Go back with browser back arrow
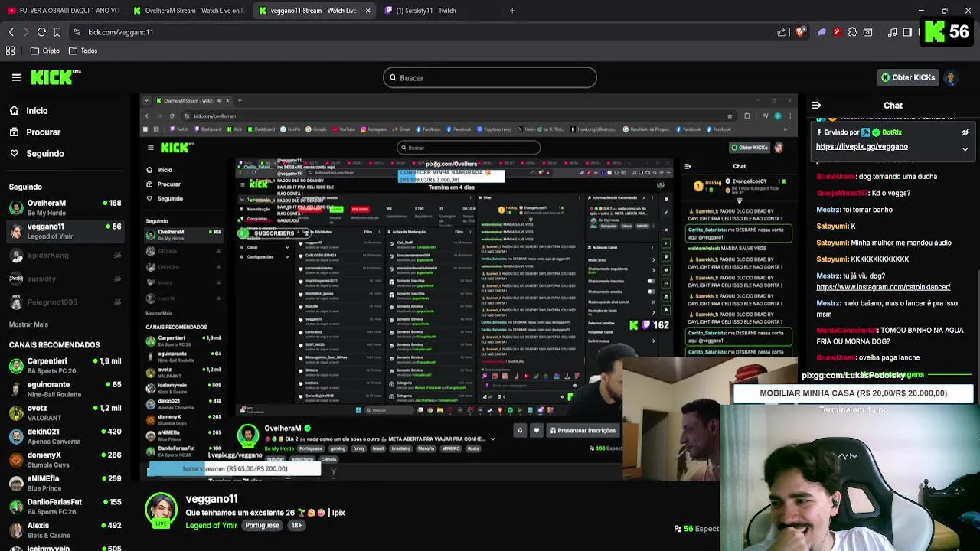Screen dimensions: 980x551 (11, 32)
